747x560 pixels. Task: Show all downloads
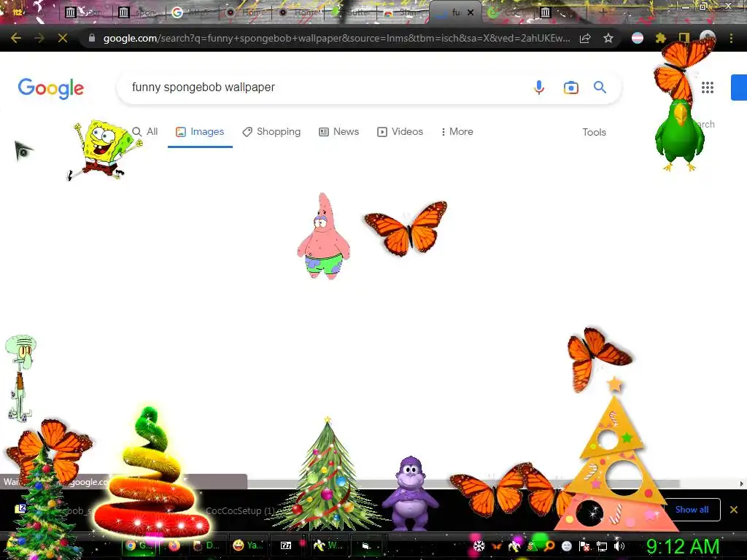[x=692, y=510]
